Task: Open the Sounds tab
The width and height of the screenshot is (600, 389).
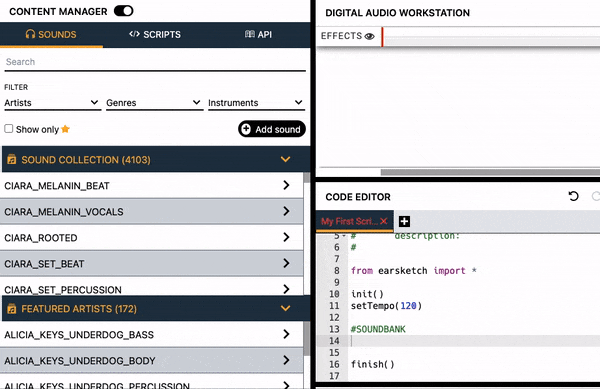Action: tap(51, 34)
